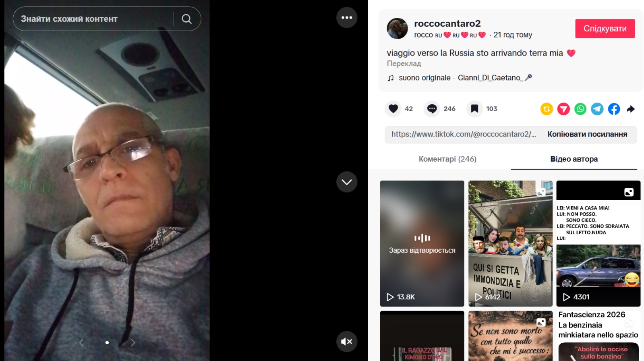
Task: Click the search magnifier icon
Action: (x=186, y=19)
